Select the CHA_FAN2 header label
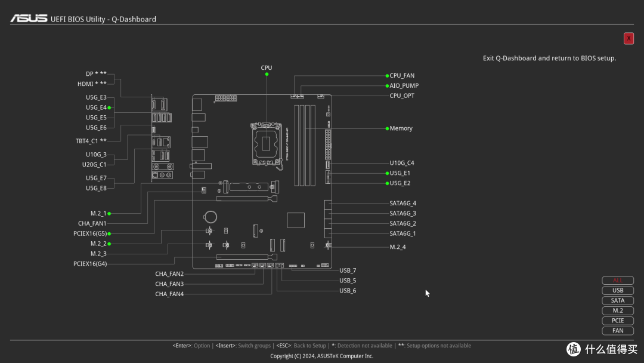This screenshot has width=644, height=363. click(169, 274)
